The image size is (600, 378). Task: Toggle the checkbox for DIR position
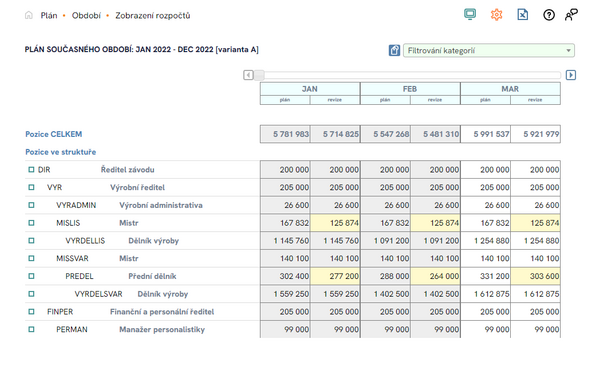pos(31,169)
